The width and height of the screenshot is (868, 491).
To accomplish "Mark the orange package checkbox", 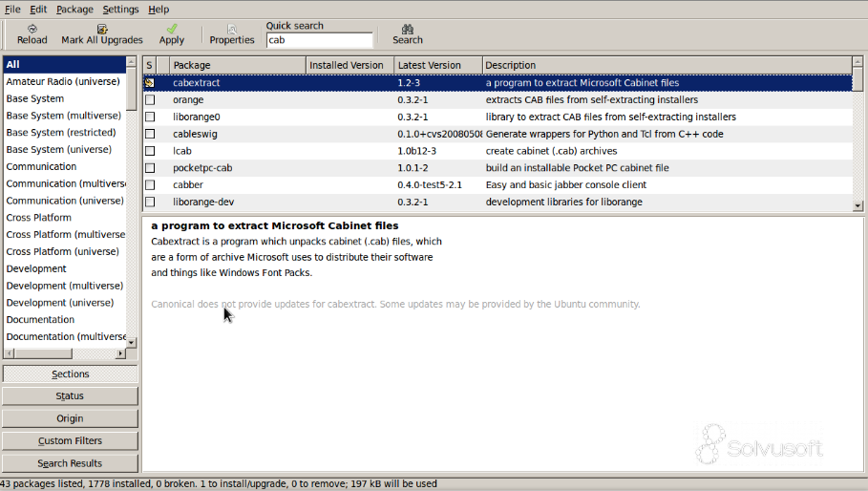I will [150, 100].
